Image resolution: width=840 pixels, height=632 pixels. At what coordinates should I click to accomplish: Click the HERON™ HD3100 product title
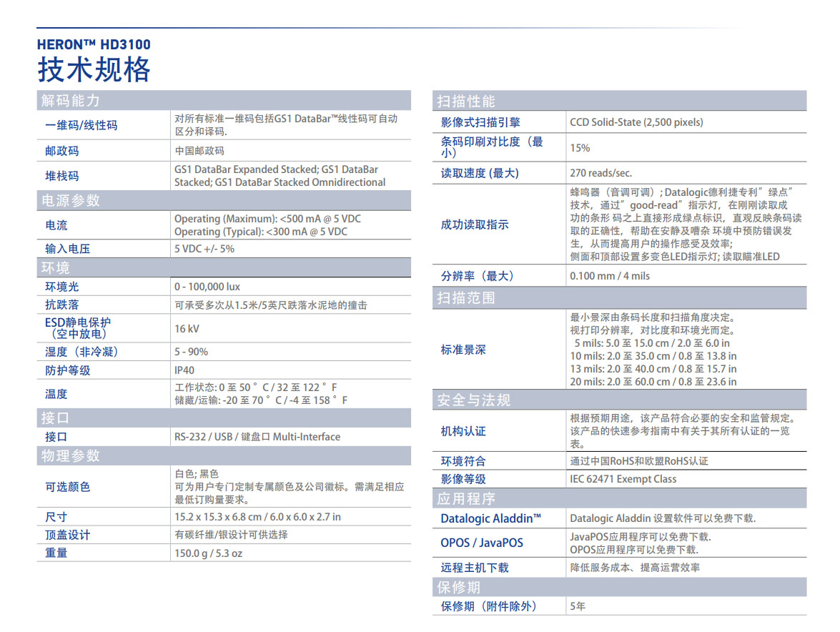click(x=94, y=44)
